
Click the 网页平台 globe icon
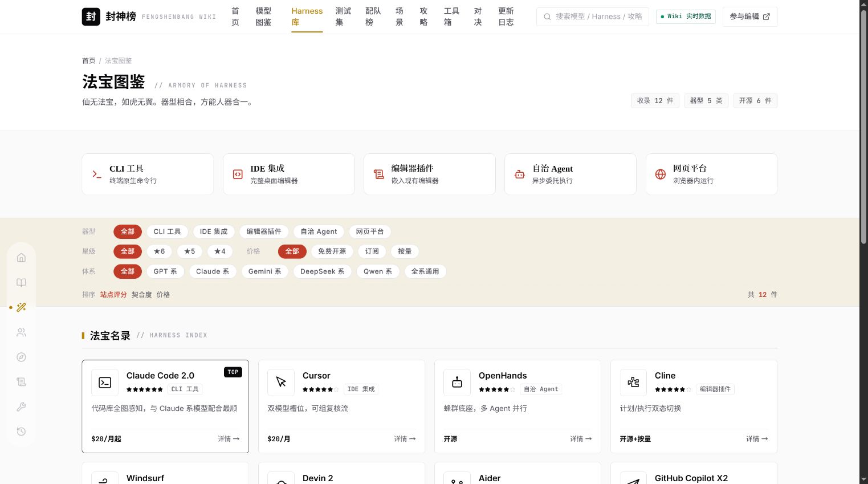pyautogui.click(x=661, y=174)
